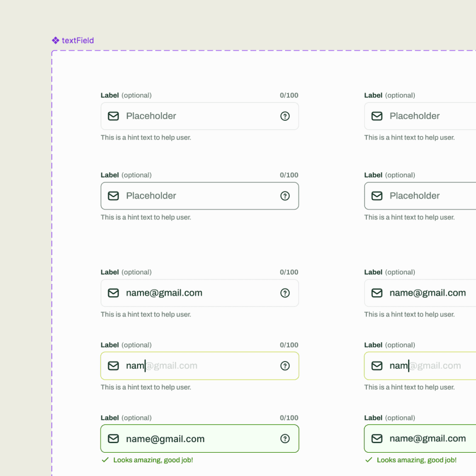This screenshot has width=476, height=476.
Task: Focus right column light-bordered Placeholder input
Action: 420,116
